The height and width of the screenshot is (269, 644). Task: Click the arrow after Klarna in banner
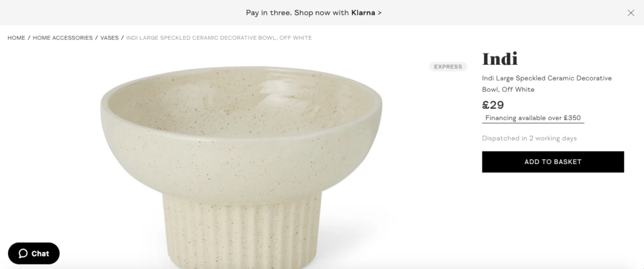[x=379, y=13]
